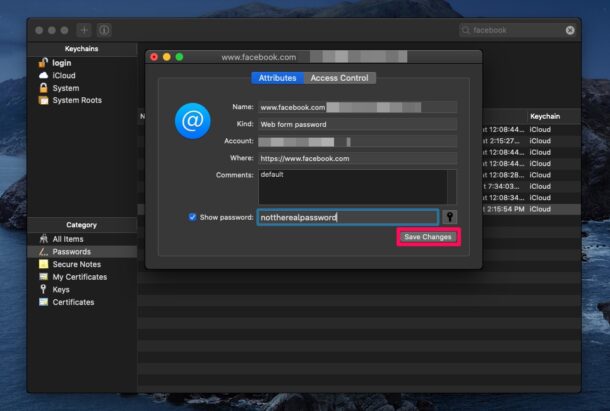Click the Certificates category icon

[x=44, y=302]
